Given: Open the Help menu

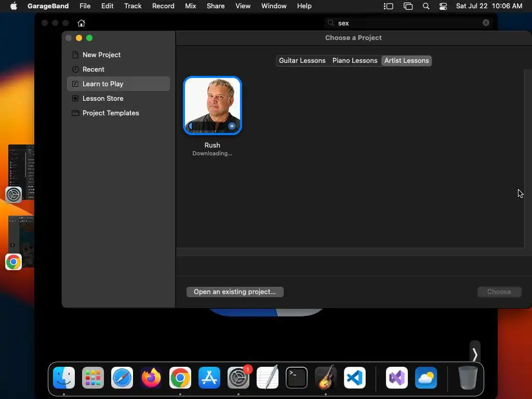Looking at the screenshot, I should click(304, 6).
